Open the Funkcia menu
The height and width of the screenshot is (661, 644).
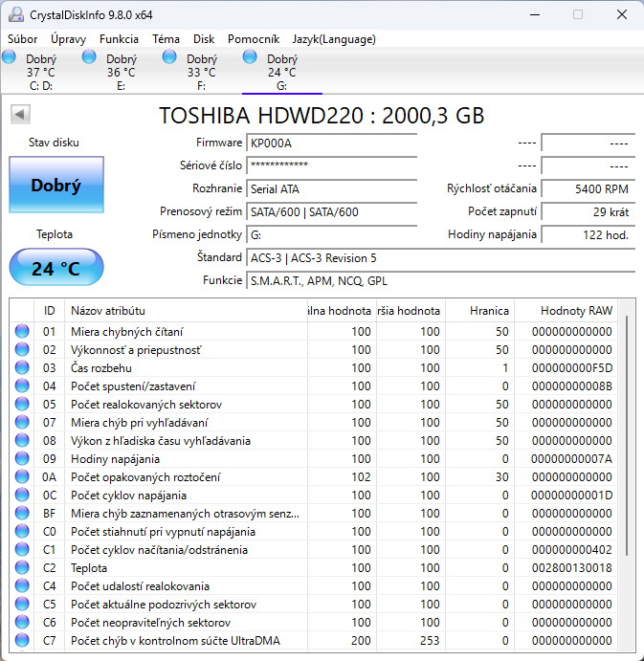(x=119, y=39)
